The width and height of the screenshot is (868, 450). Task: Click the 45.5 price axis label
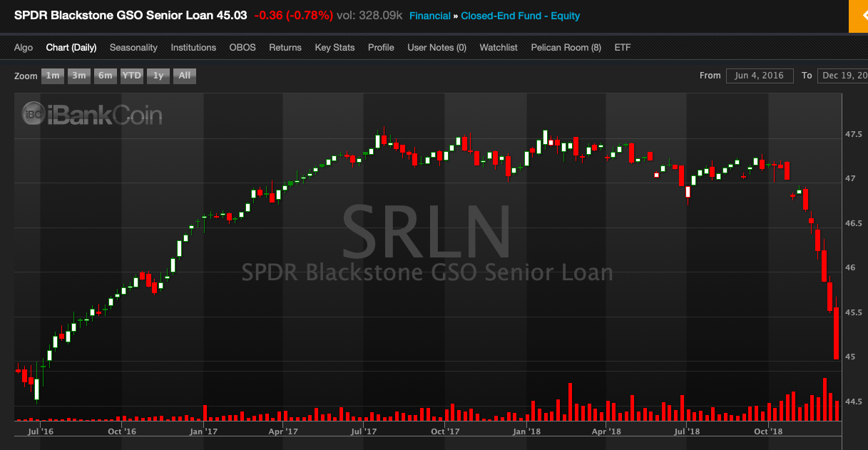pos(854,312)
